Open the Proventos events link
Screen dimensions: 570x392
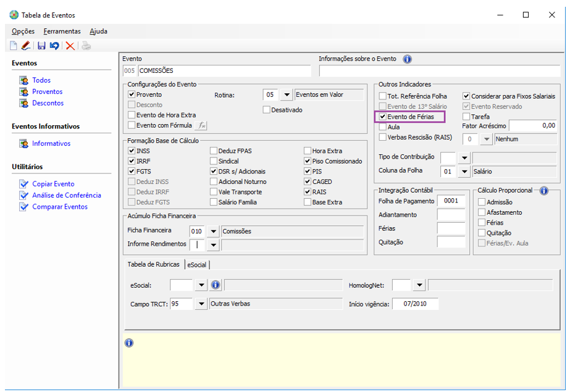pyautogui.click(x=48, y=91)
